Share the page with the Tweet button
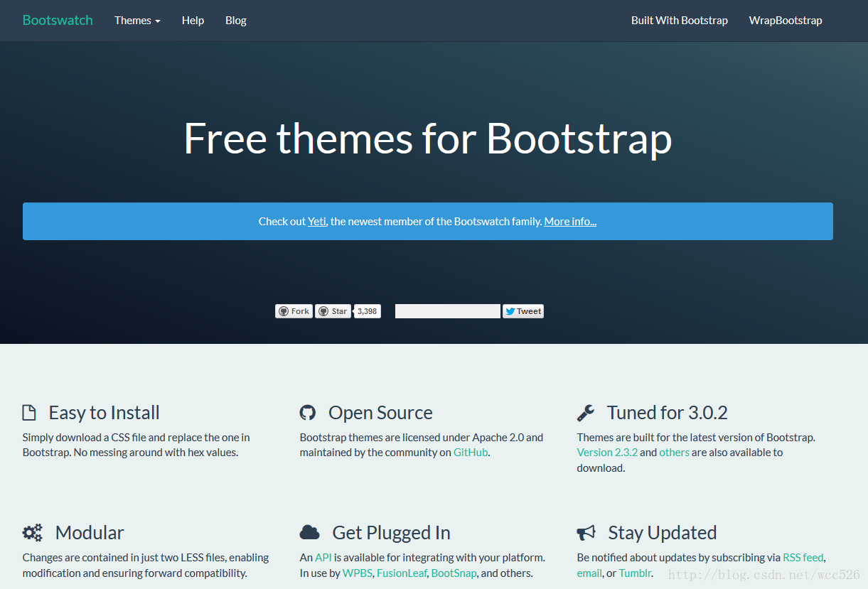868x589 pixels. (523, 311)
